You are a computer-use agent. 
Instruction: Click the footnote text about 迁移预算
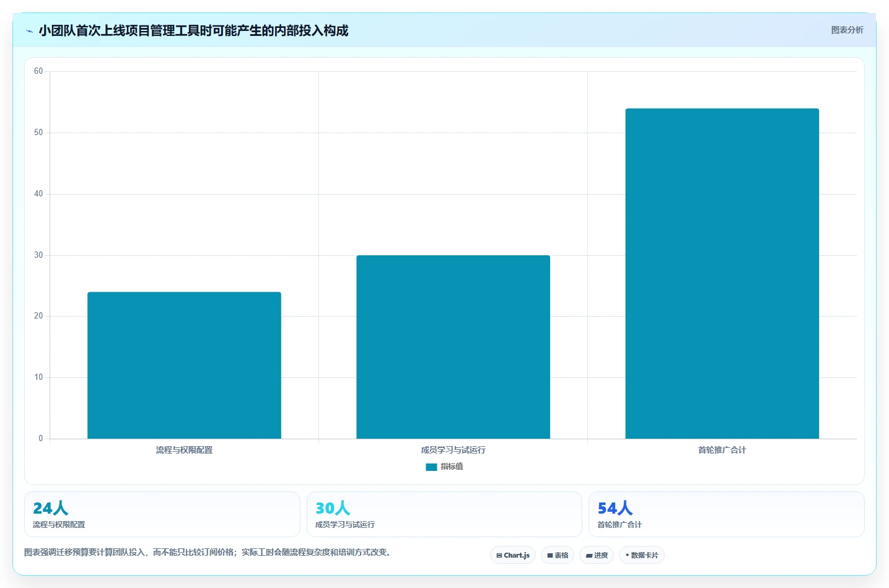click(x=209, y=552)
